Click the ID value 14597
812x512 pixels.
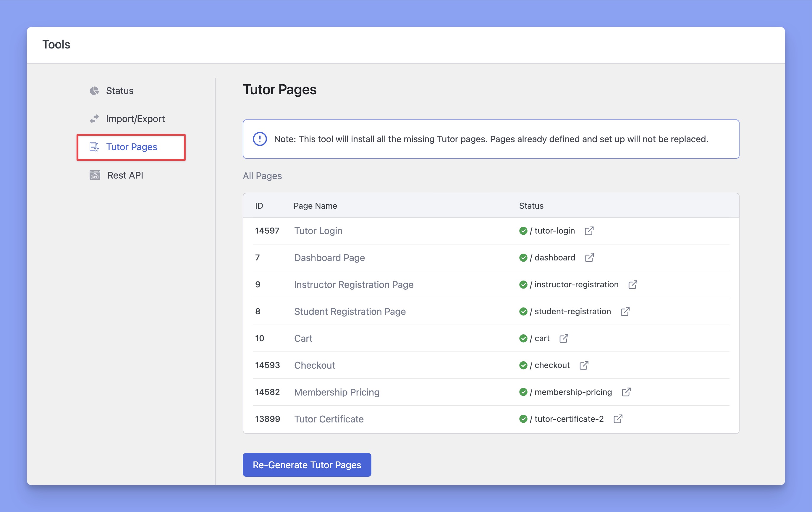267,231
